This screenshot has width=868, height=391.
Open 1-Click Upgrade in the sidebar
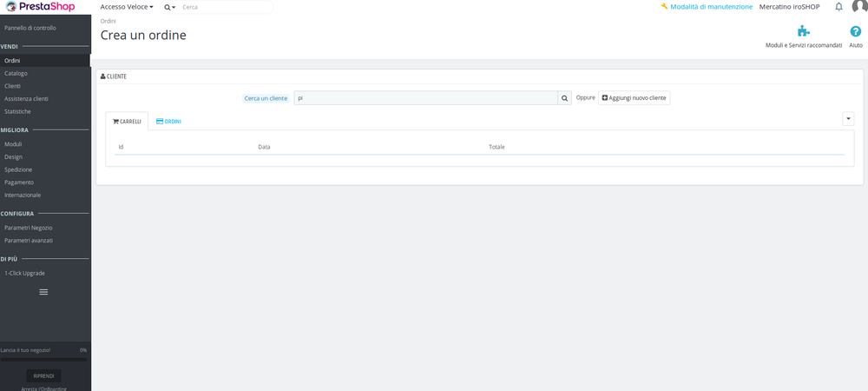click(25, 273)
